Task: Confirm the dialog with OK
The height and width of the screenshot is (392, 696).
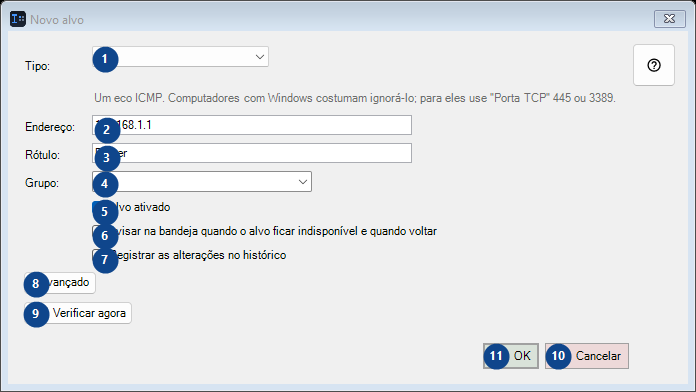Action: point(511,356)
